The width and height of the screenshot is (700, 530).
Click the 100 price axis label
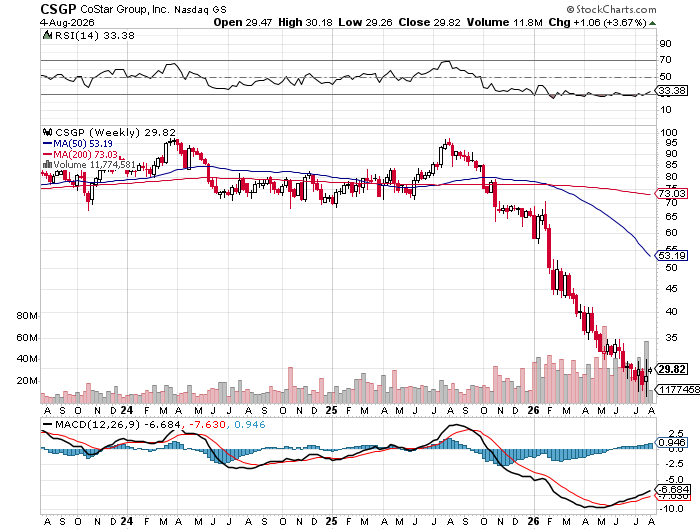point(668,132)
